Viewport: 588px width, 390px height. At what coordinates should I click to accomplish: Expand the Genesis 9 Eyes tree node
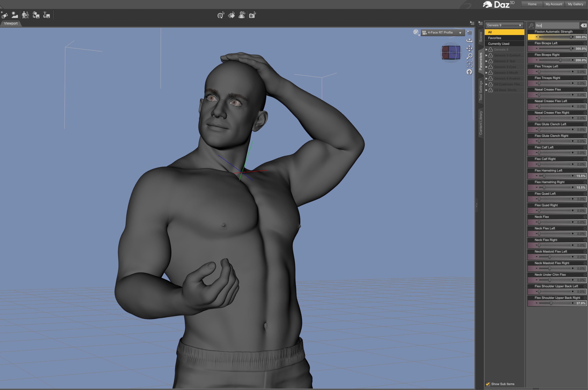click(486, 67)
